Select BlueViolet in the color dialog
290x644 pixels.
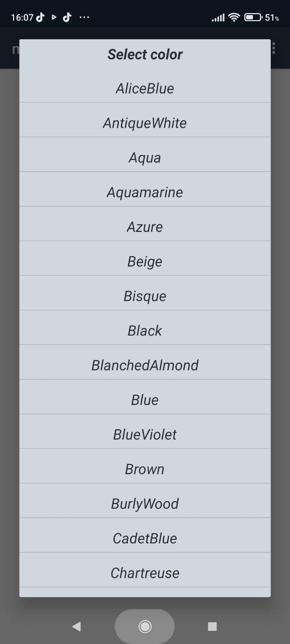point(145,435)
